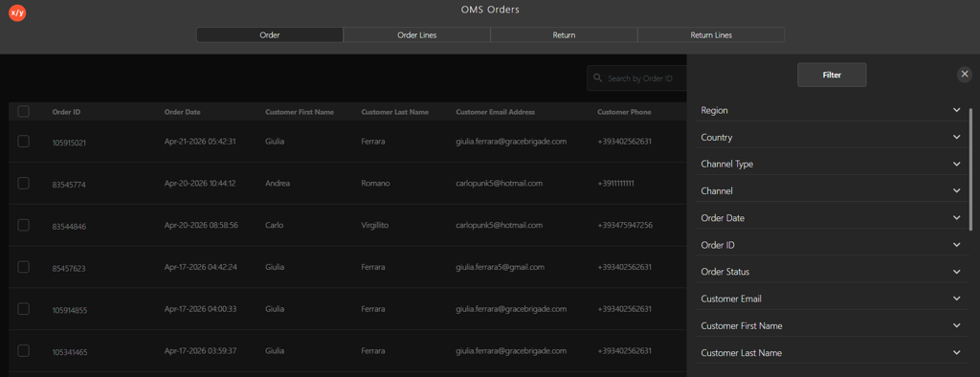This screenshot has height=377, width=980.
Task: Open the Return Lines tab
Action: coord(711,35)
